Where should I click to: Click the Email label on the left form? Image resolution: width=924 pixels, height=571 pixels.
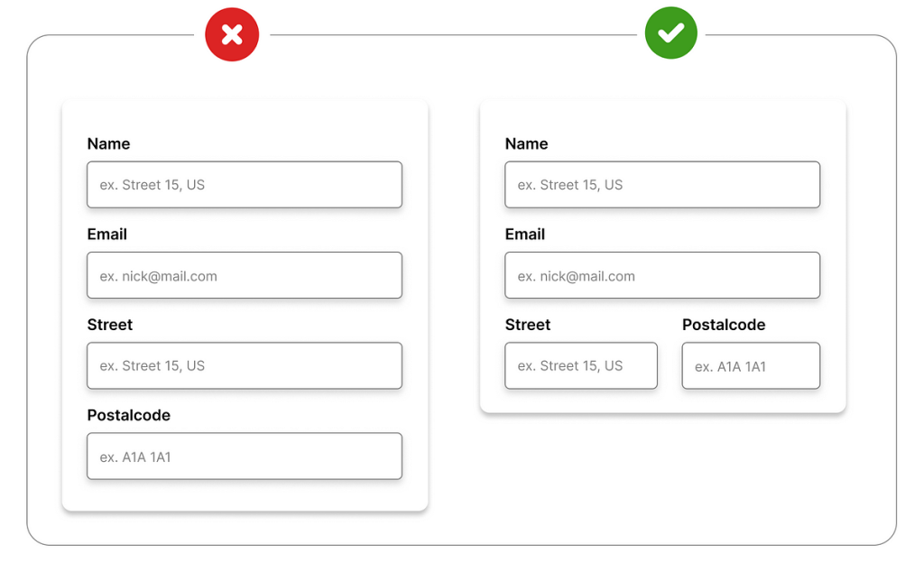[106, 235]
